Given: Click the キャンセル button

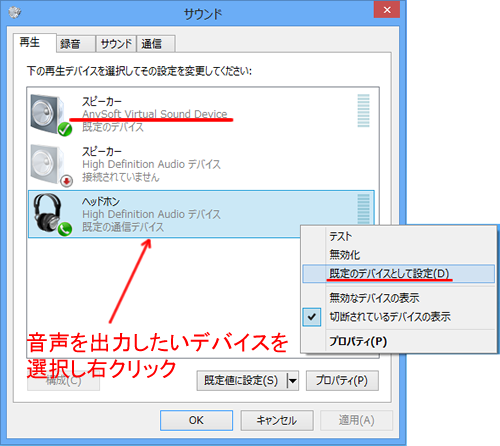Looking at the screenshot, I should point(277,420).
